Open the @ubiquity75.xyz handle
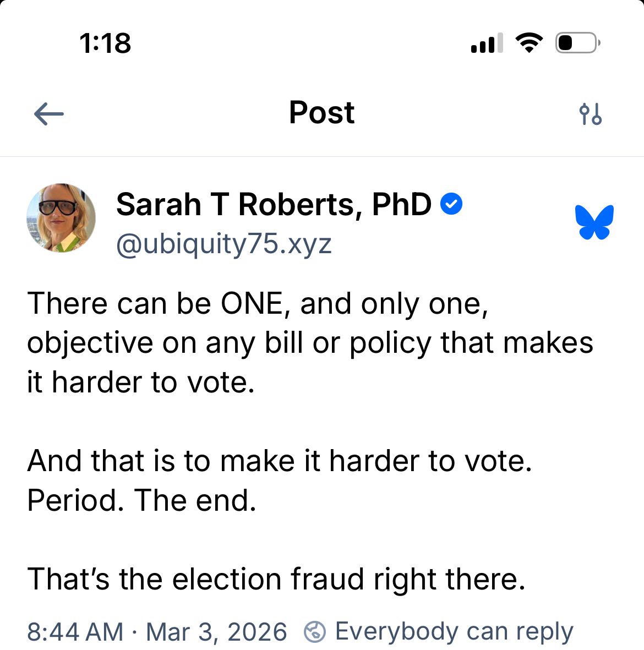Viewport: 644px width, 650px height. (x=224, y=244)
